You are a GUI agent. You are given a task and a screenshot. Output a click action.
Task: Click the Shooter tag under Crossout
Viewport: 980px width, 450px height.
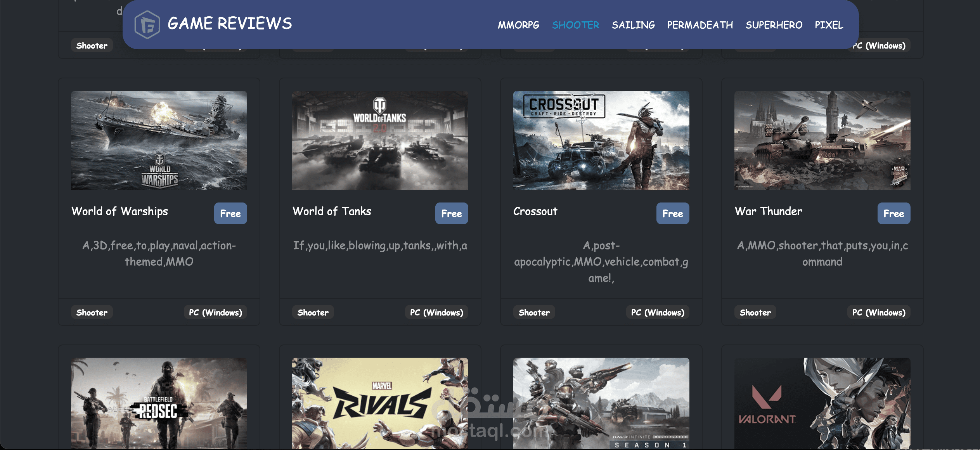534,312
